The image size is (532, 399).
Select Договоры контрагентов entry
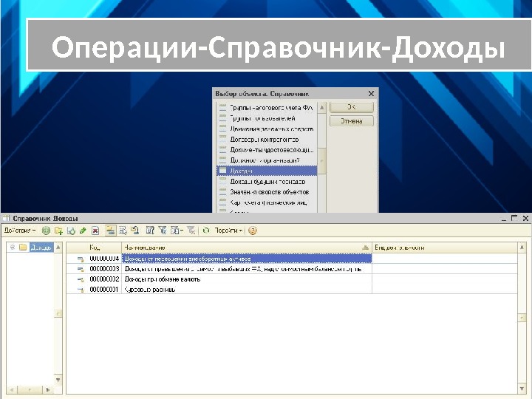click(x=267, y=139)
